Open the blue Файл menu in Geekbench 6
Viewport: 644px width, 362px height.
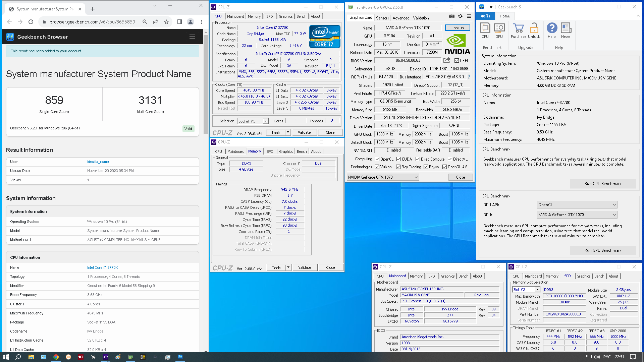coord(485,16)
